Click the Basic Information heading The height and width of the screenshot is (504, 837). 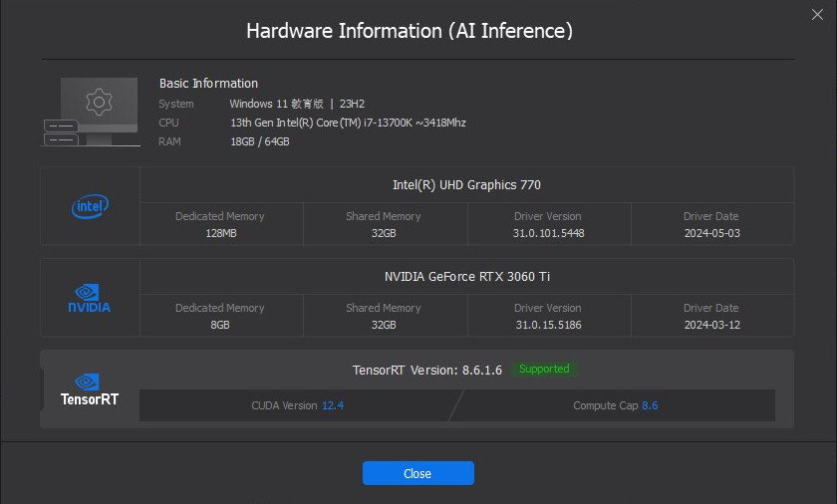[x=208, y=84]
